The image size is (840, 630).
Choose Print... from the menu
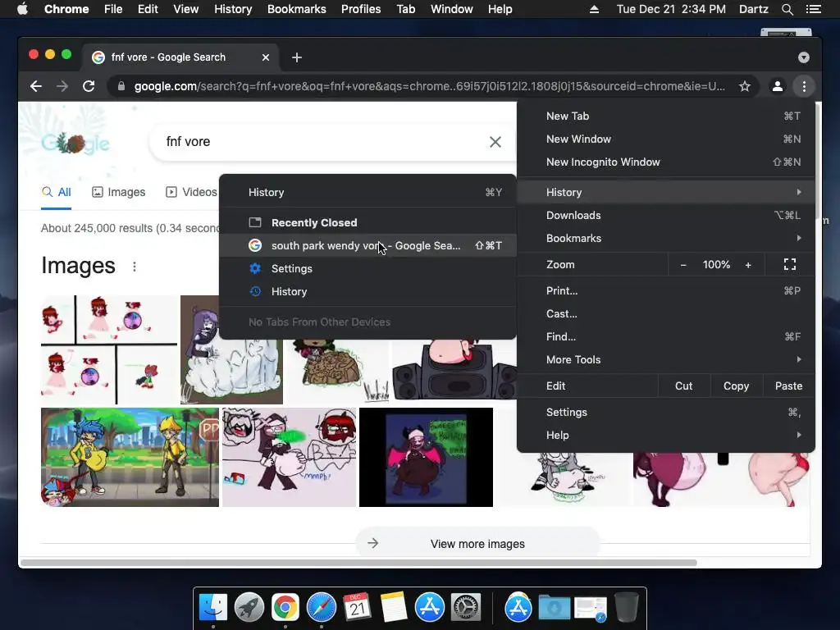[x=666, y=291]
